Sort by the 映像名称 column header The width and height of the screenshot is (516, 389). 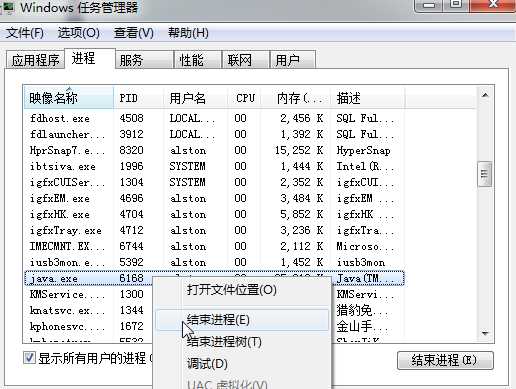[x=69, y=98]
